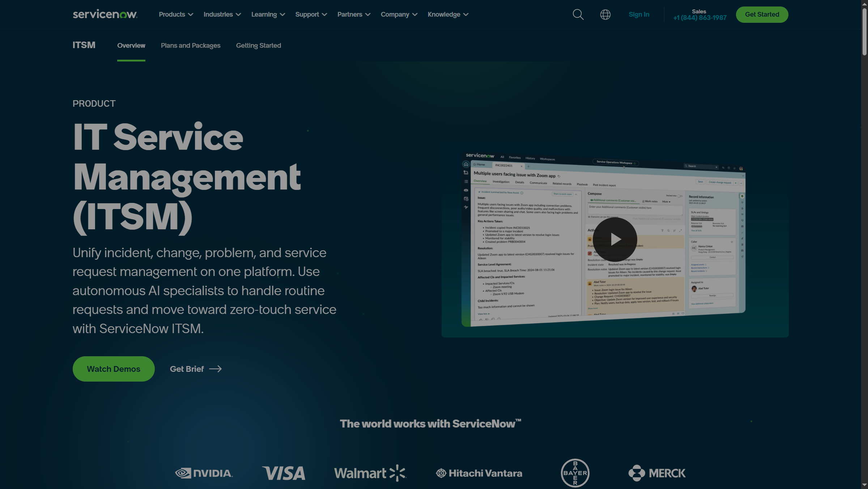
Task: Expand the Support menu
Action: click(311, 14)
